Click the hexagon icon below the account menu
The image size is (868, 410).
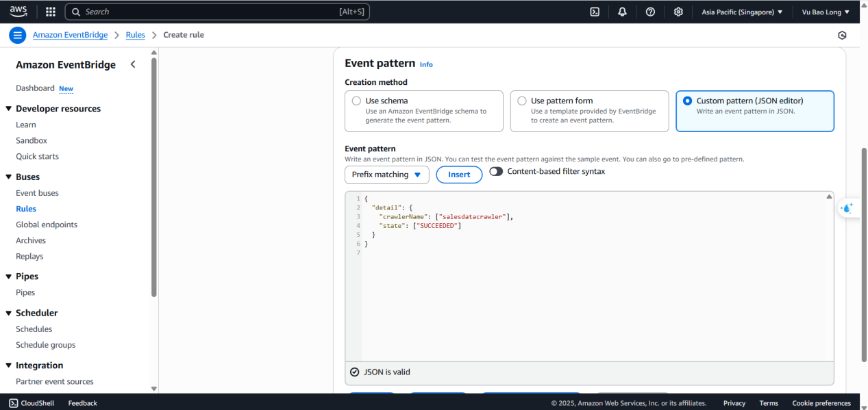[842, 36]
